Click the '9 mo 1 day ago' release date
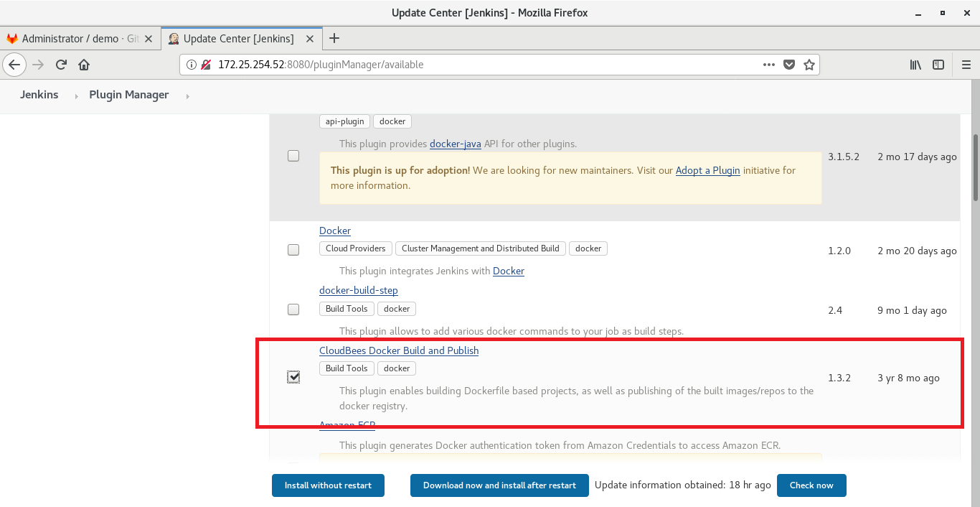The image size is (980, 507). (x=912, y=310)
